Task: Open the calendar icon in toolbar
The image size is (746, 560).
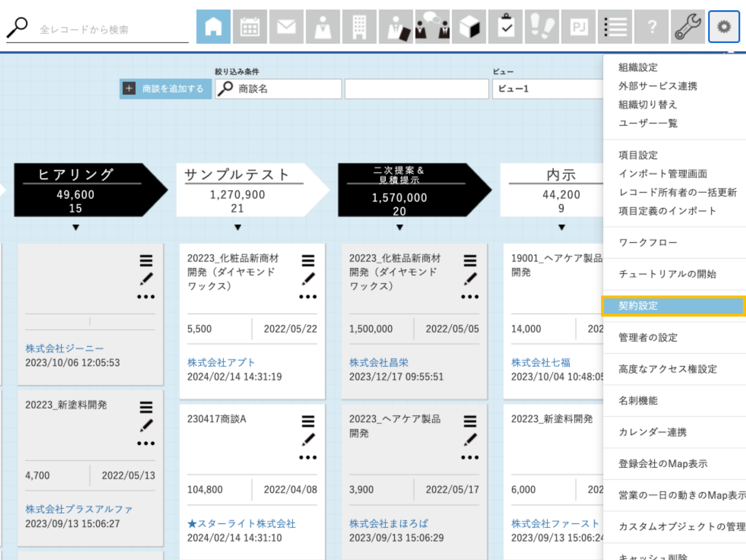Action: click(250, 27)
